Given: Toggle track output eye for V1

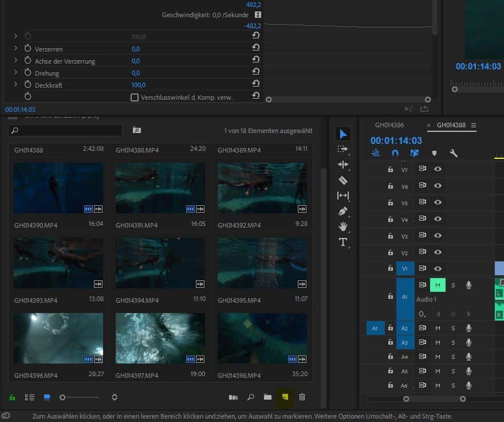Looking at the screenshot, I should (x=438, y=268).
